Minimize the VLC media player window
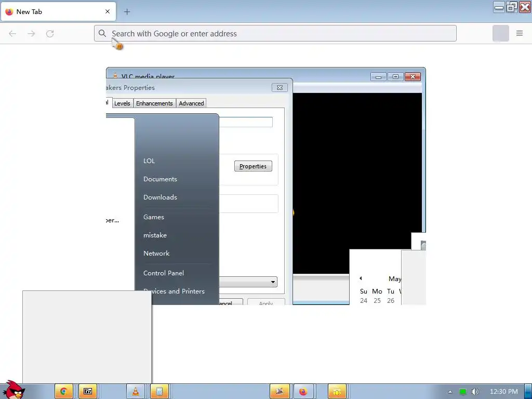The width and height of the screenshot is (532, 399). [378, 77]
